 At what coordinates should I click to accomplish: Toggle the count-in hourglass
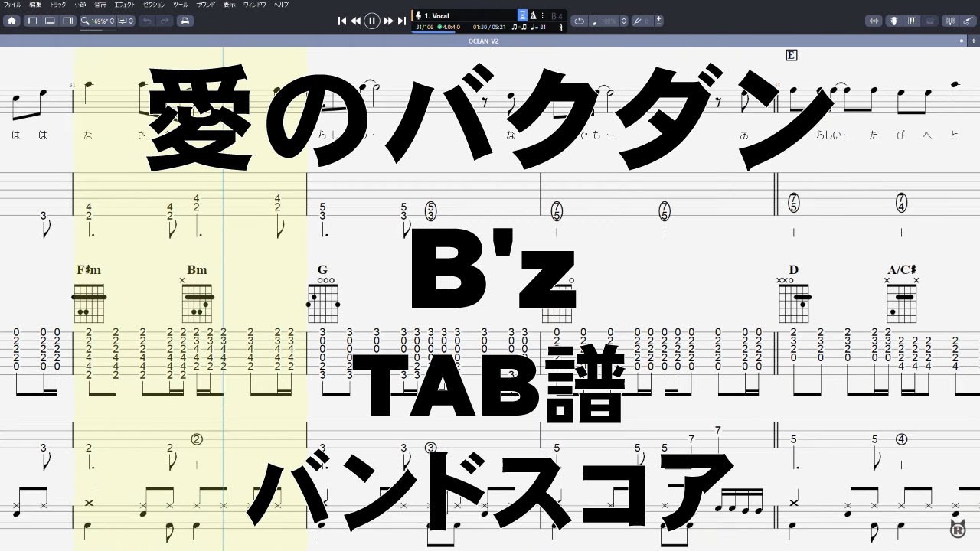tap(522, 15)
